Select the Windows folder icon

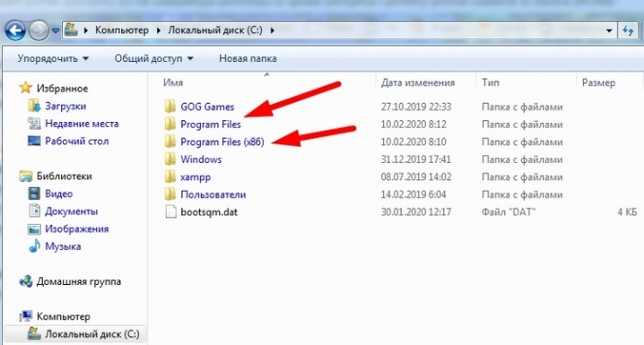coord(170,160)
